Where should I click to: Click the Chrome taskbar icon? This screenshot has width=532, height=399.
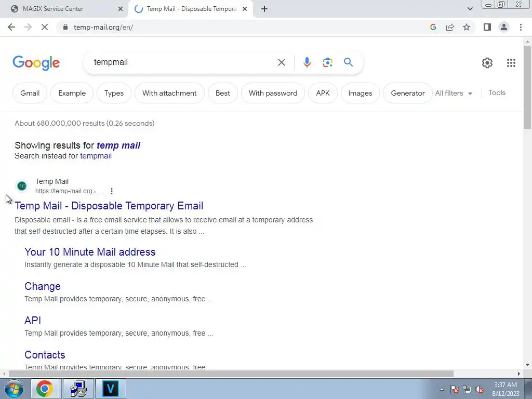[x=45, y=389]
